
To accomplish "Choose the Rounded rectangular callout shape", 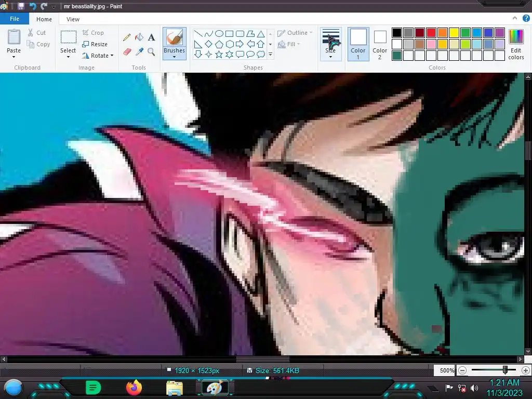I will 240,54.
